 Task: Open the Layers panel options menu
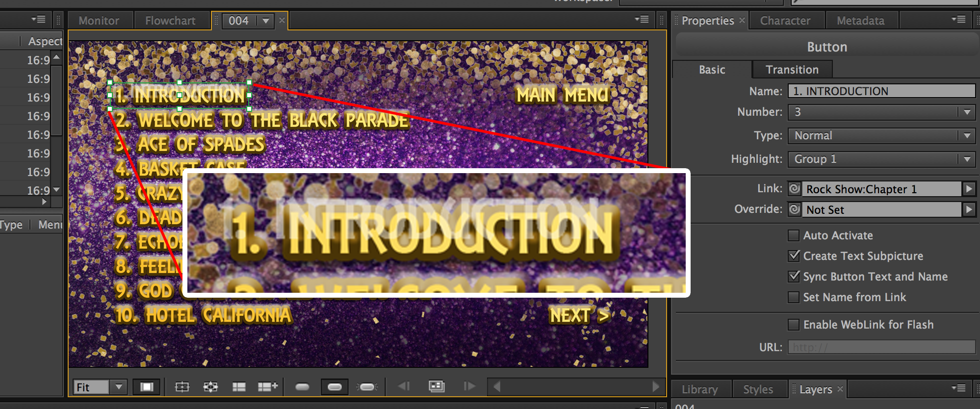[x=958, y=388]
